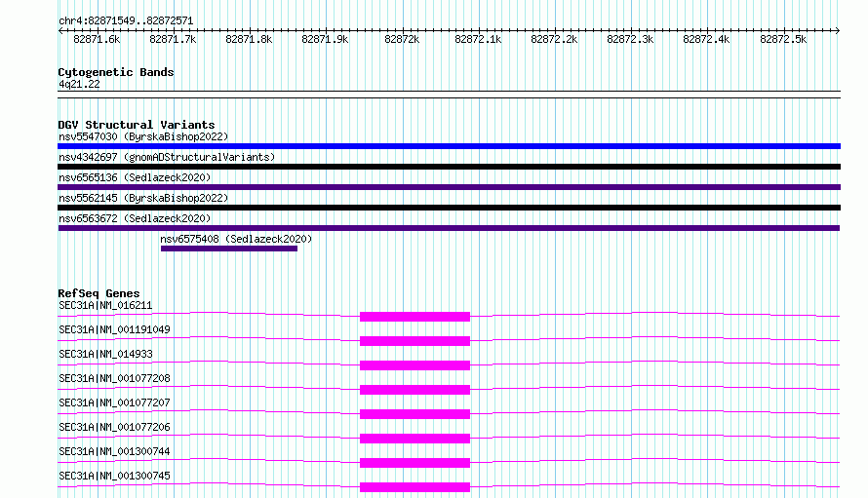Select the nsv5547030 (ByrskaBishop2022) label
Viewport: 868px width, 498px height.
[x=143, y=136]
